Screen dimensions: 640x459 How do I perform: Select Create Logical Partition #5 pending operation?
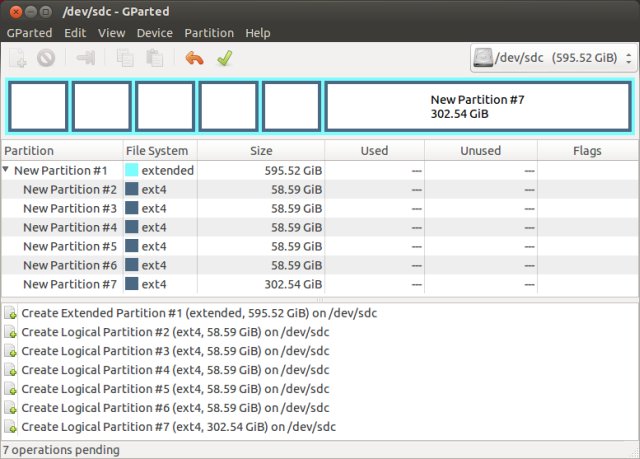(x=175, y=389)
